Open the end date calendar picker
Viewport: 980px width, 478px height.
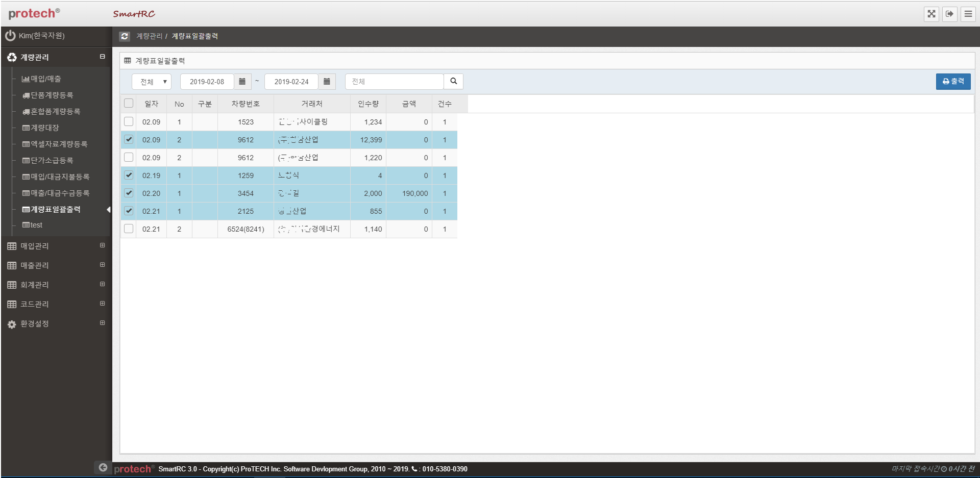point(327,82)
